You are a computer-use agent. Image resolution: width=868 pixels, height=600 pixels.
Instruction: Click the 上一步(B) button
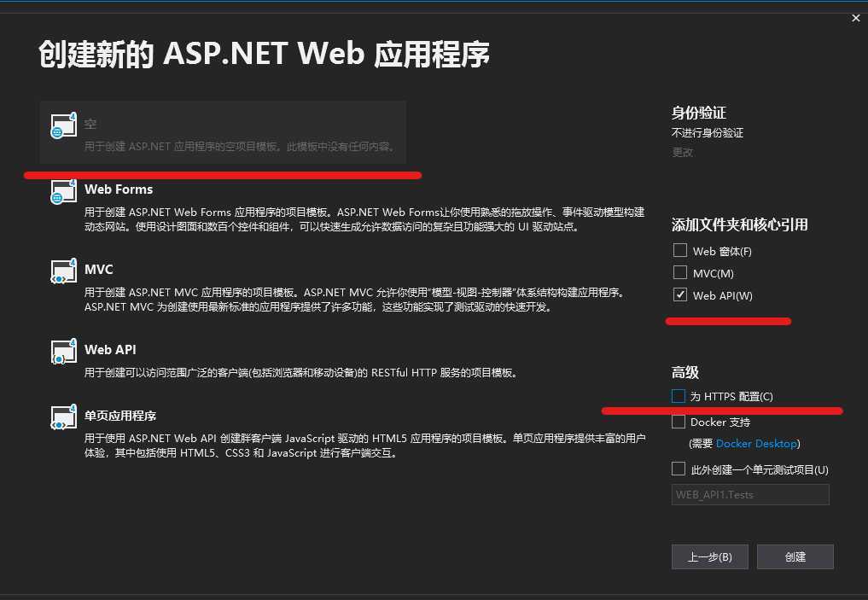[x=710, y=556]
